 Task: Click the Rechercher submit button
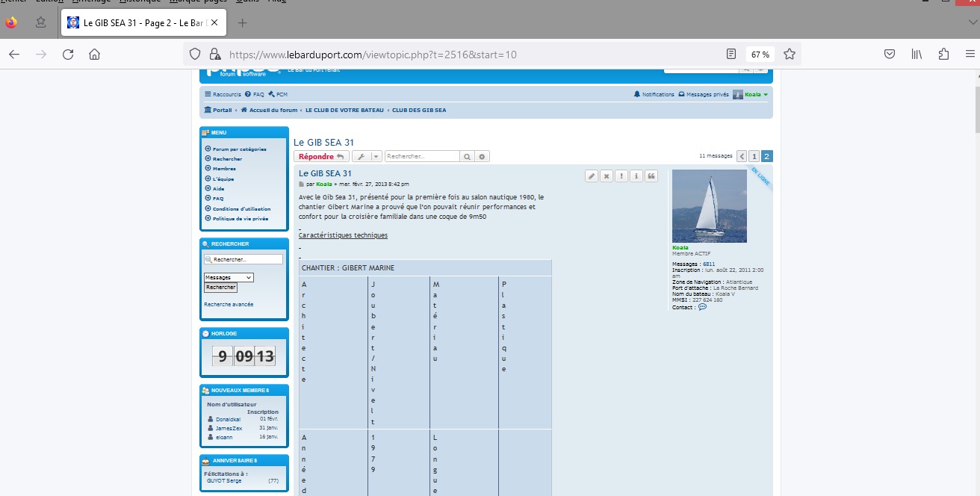pyautogui.click(x=220, y=287)
